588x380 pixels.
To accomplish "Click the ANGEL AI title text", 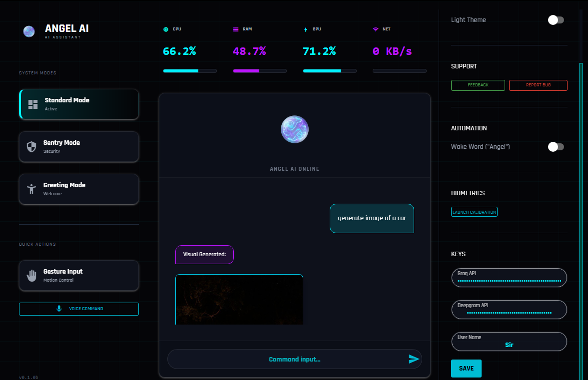I will tap(67, 28).
